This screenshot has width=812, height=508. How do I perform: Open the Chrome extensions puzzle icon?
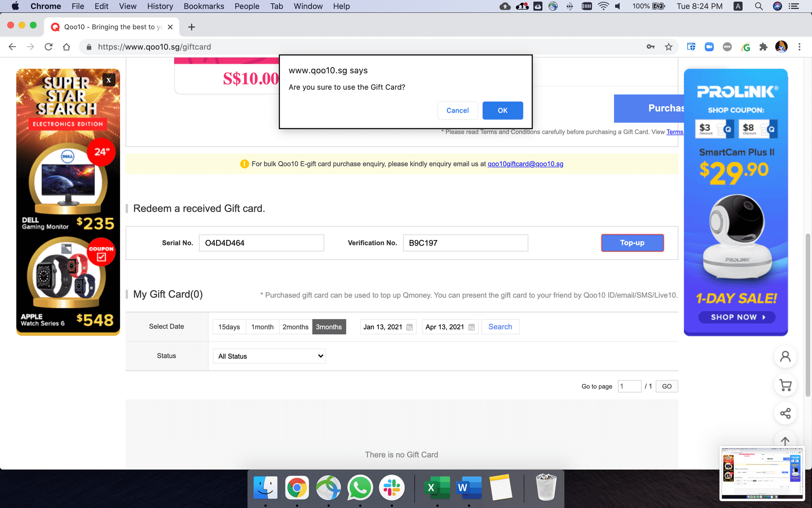(x=763, y=47)
